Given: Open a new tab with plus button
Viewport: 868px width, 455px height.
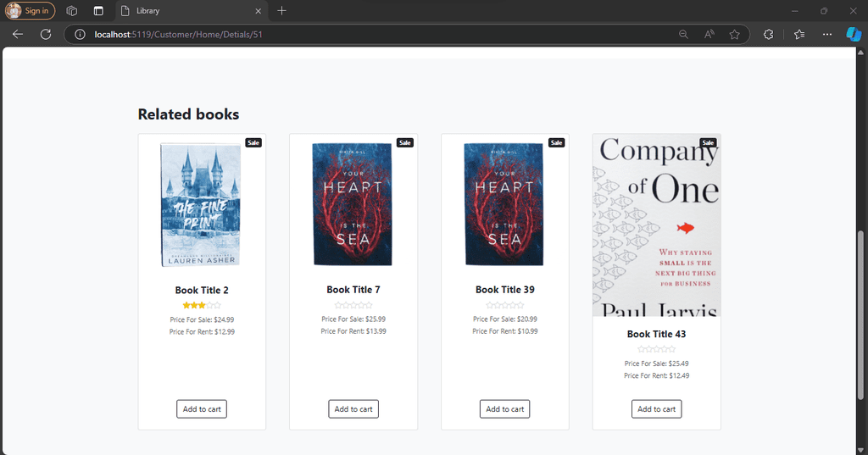Looking at the screenshot, I should coord(281,10).
